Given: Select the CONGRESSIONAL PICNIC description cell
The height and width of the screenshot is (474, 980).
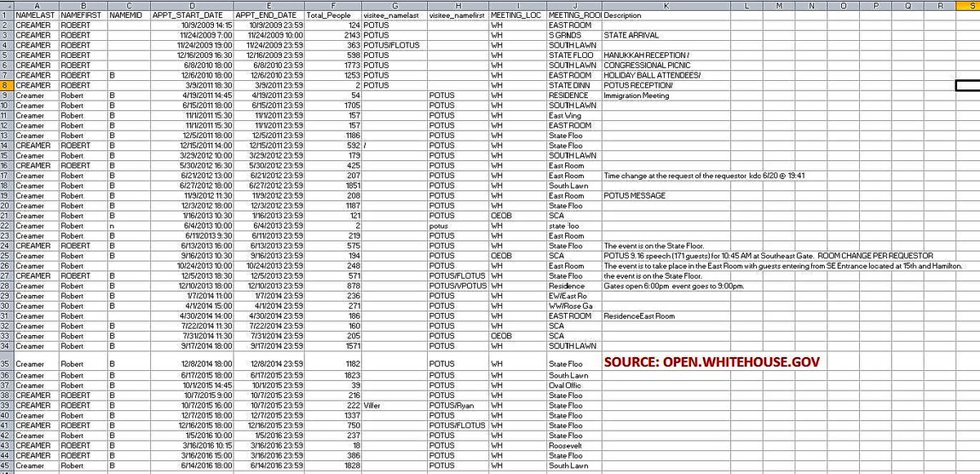Looking at the screenshot, I should tap(666, 65).
